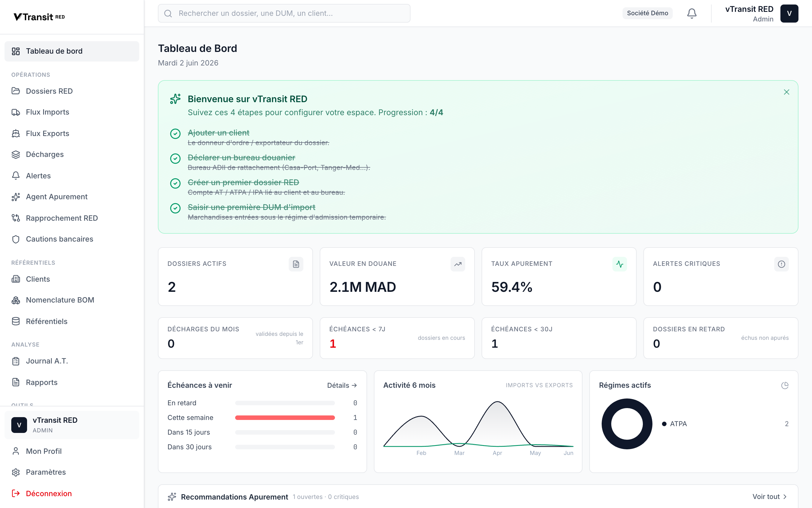Viewport: 812px width, 508px height.
Task: Open the vTransit RED Admin user menu
Action: [762, 14]
